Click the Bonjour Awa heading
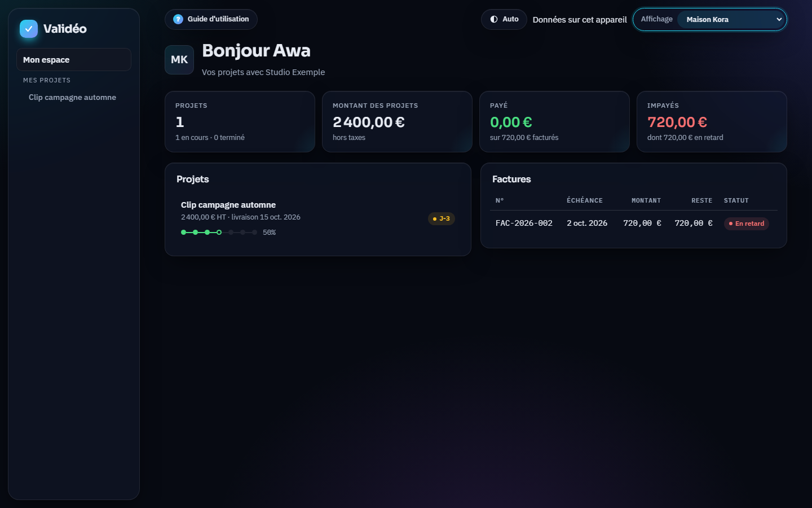Image resolution: width=812 pixels, height=508 pixels. (256, 51)
